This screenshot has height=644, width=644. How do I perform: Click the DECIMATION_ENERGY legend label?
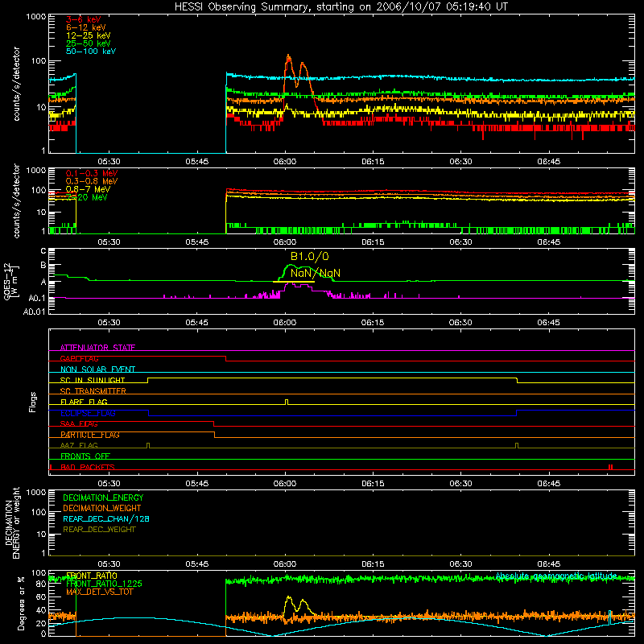pyautogui.click(x=103, y=497)
